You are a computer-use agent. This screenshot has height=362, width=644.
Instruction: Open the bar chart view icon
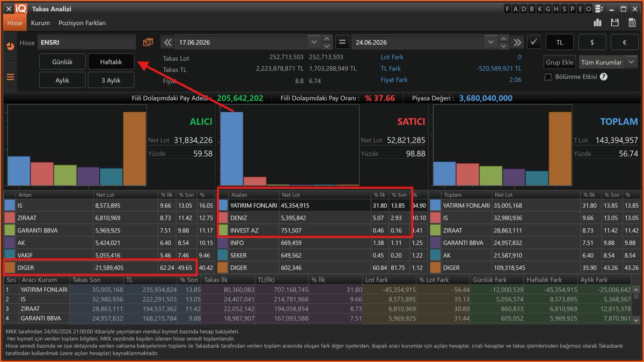click(597, 23)
